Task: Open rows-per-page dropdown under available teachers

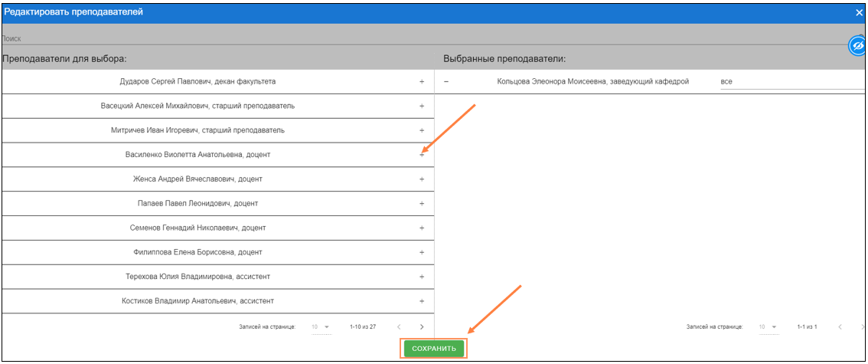Action: point(321,327)
